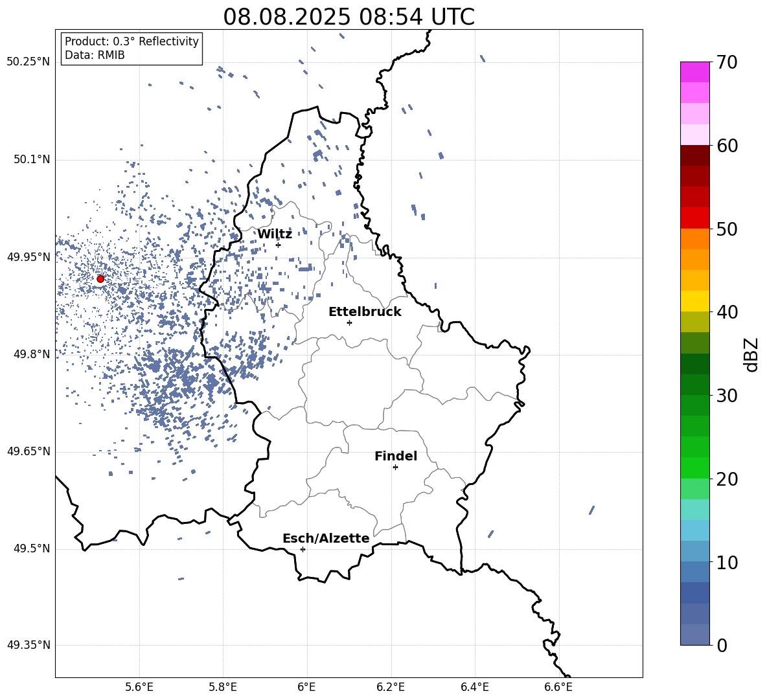Image resolution: width=767 pixels, height=700 pixels.
Task: Click the Esch/Alzette city label
Action: [x=326, y=538]
